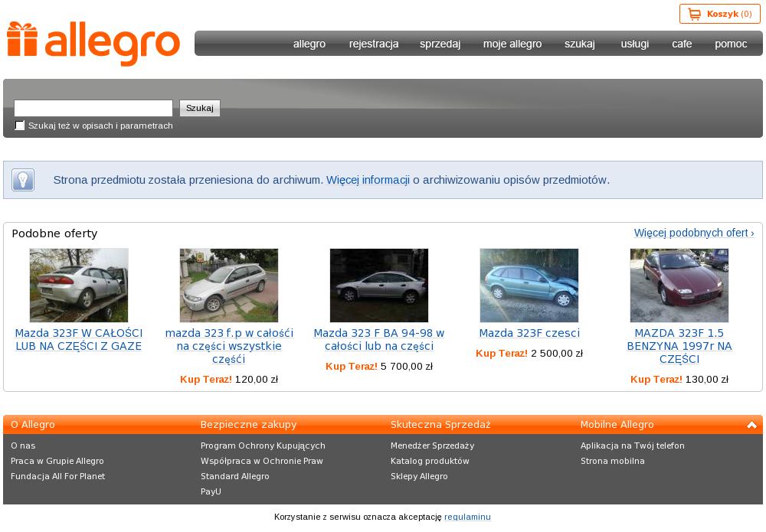Open the 'pomoc' menu item
766x532 pixels.
tap(731, 44)
